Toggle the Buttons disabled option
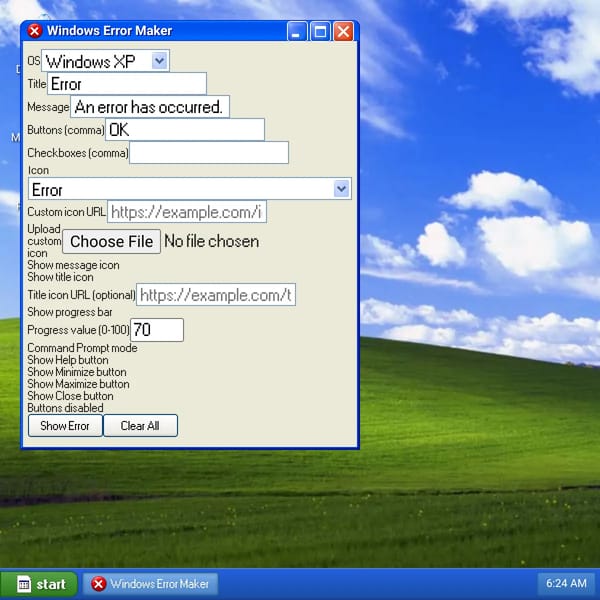This screenshot has width=600, height=600. pos(65,408)
